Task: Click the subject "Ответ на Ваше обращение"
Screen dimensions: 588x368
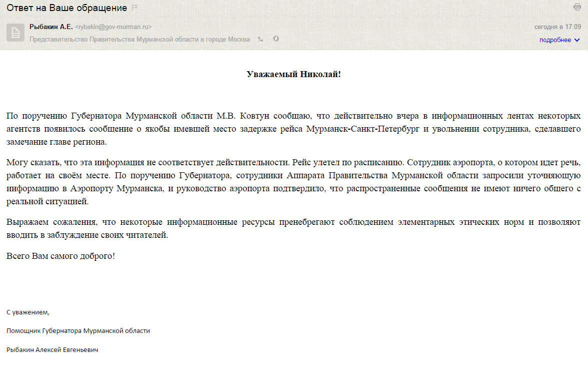Action: [x=66, y=8]
